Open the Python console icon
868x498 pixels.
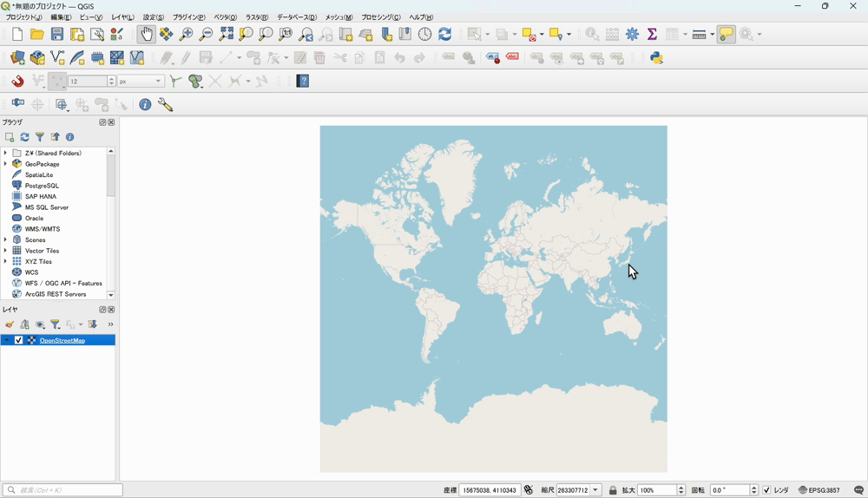pos(656,57)
